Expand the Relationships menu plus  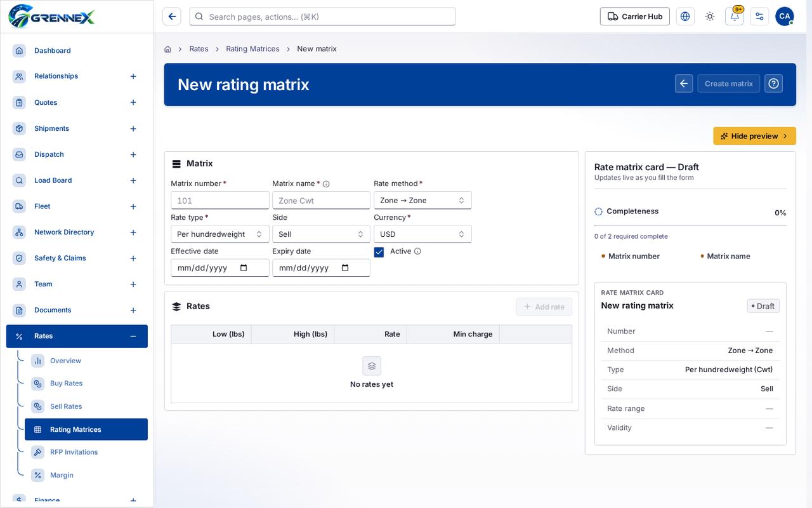(x=133, y=76)
